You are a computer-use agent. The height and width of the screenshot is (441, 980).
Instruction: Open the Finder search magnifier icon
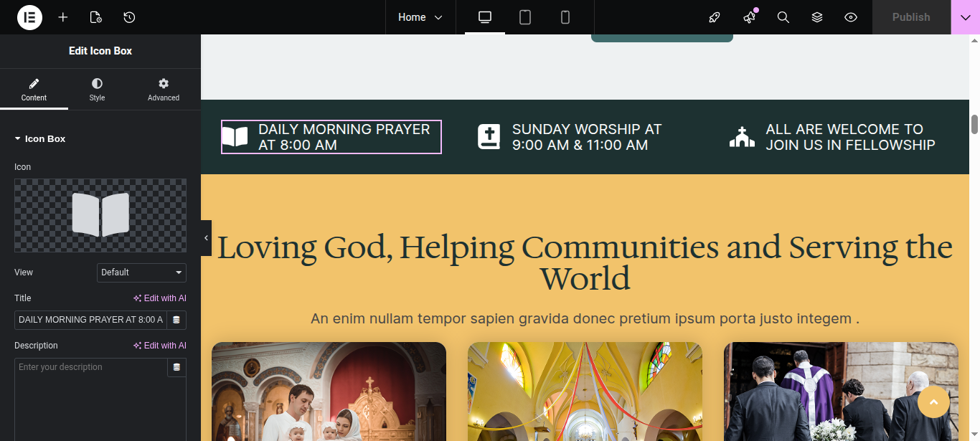783,17
